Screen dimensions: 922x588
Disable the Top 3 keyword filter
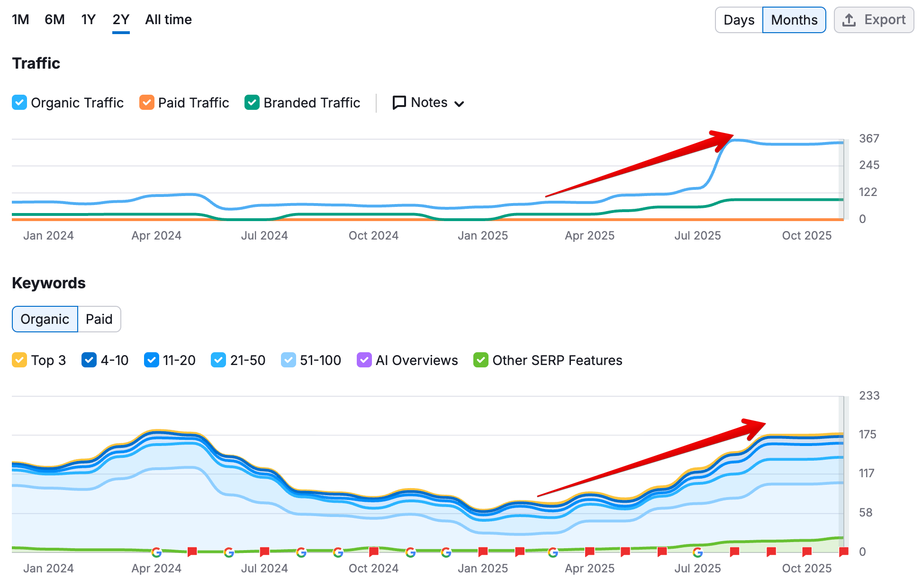pyautogui.click(x=19, y=360)
